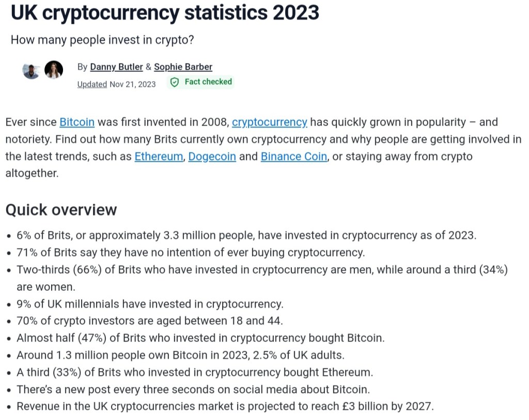Click the bullet about £3 billion revenue projection

coord(225,406)
